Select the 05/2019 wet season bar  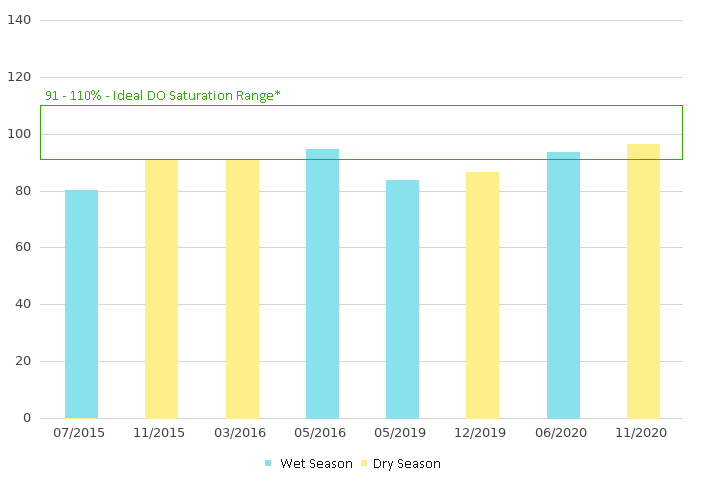402,299
